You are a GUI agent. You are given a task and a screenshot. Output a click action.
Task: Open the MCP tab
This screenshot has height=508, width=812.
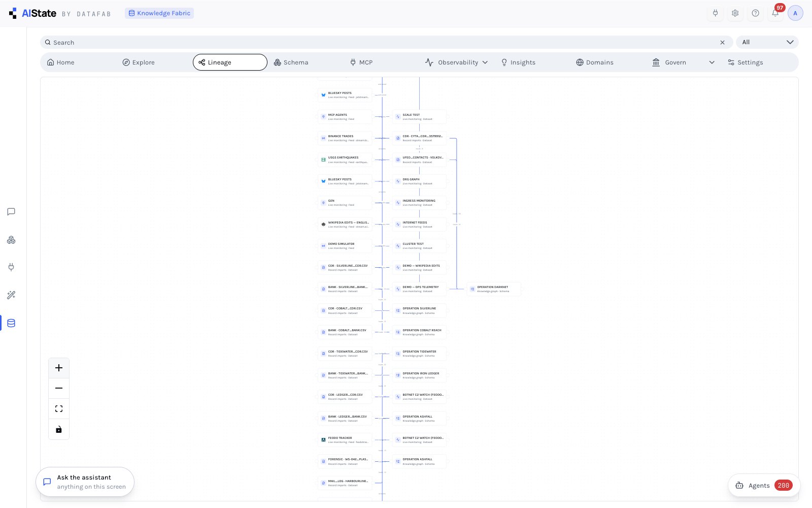click(361, 62)
